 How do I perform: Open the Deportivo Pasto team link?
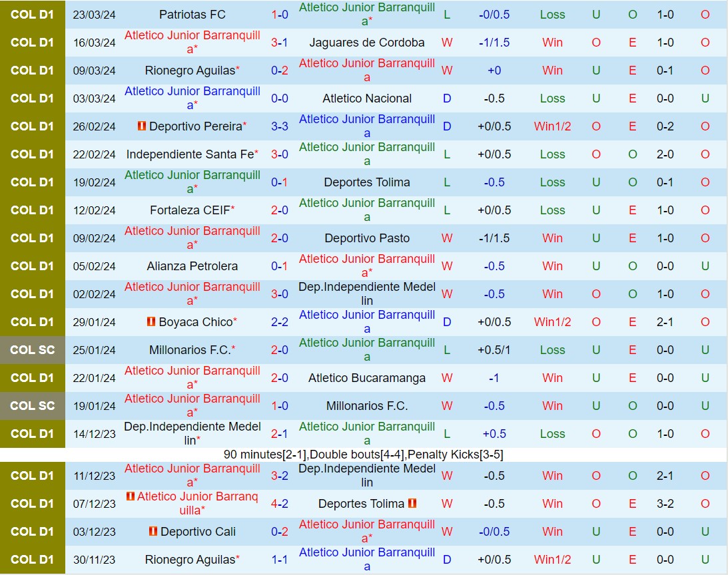tap(367, 238)
